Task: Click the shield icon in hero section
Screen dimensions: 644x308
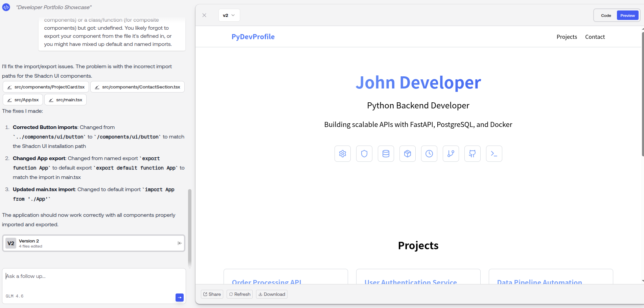Action: click(x=364, y=154)
